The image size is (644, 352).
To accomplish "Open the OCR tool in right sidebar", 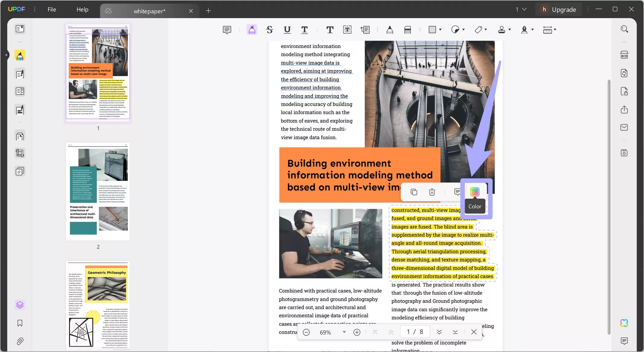I will (x=624, y=55).
